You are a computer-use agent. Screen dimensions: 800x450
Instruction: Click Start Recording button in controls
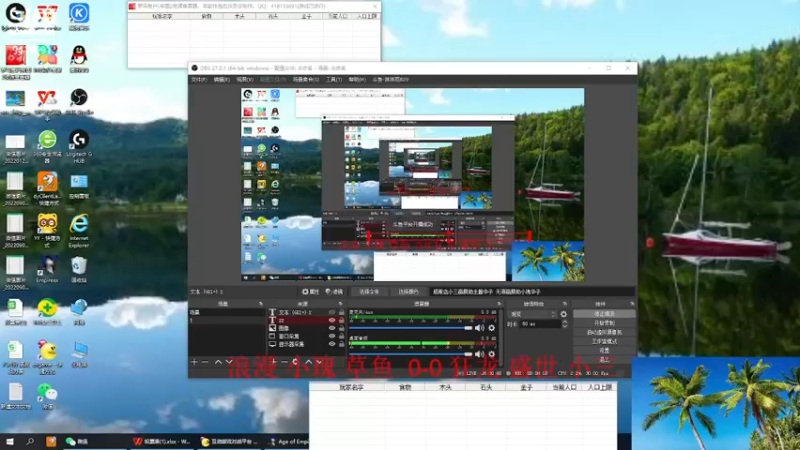604,323
